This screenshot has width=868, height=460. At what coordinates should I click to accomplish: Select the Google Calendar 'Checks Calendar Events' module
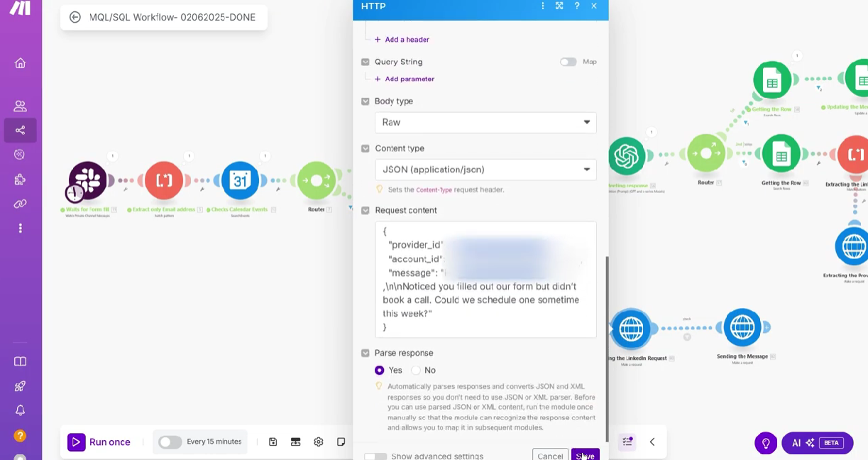(x=241, y=180)
